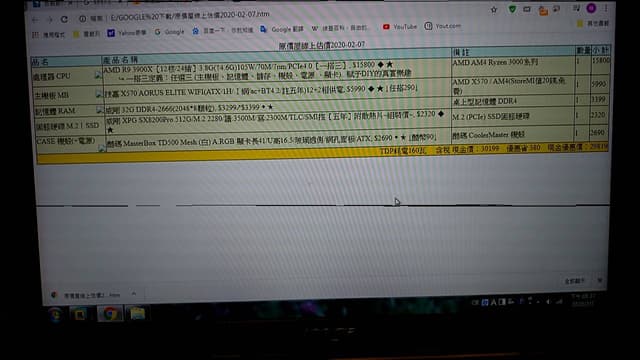Close the download bar with the X

coord(600,280)
